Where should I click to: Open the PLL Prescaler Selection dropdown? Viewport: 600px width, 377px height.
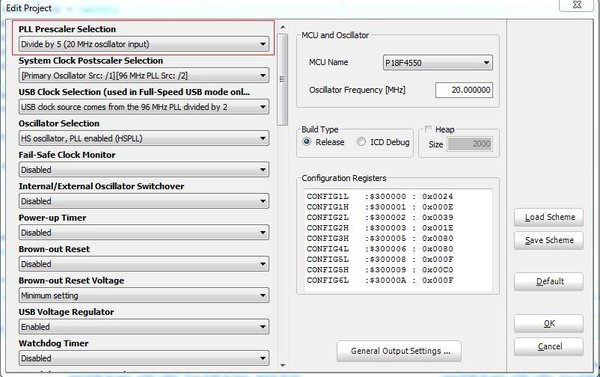[x=143, y=44]
